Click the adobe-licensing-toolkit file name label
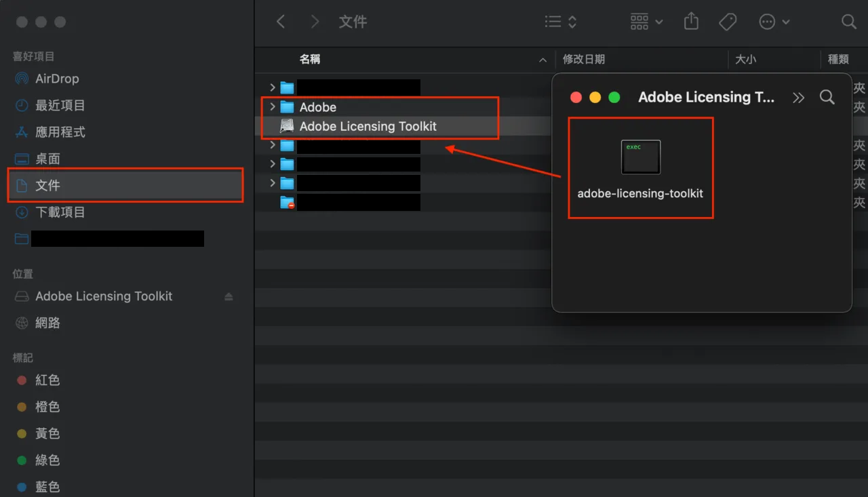The width and height of the screenshot is (868, 497). point(641,193)
